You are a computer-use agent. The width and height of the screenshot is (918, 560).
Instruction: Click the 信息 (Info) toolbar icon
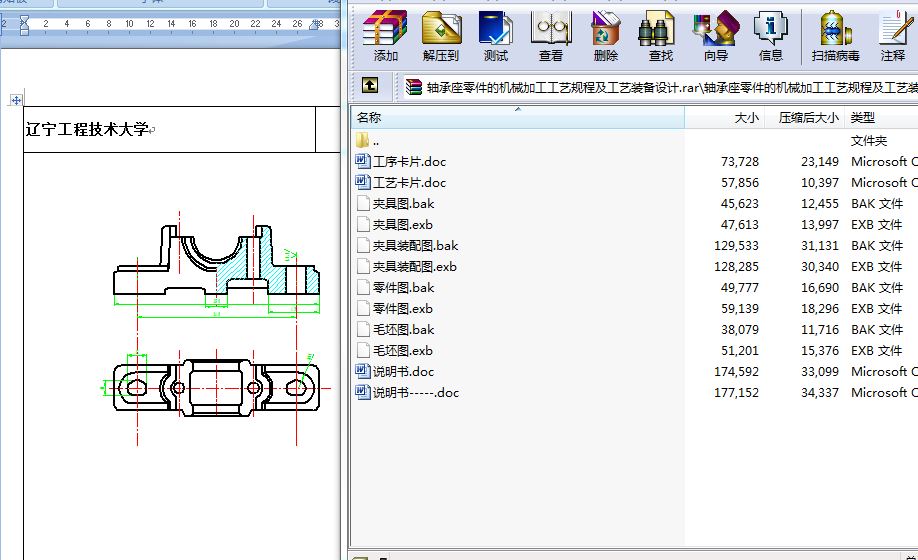point(770,35)
